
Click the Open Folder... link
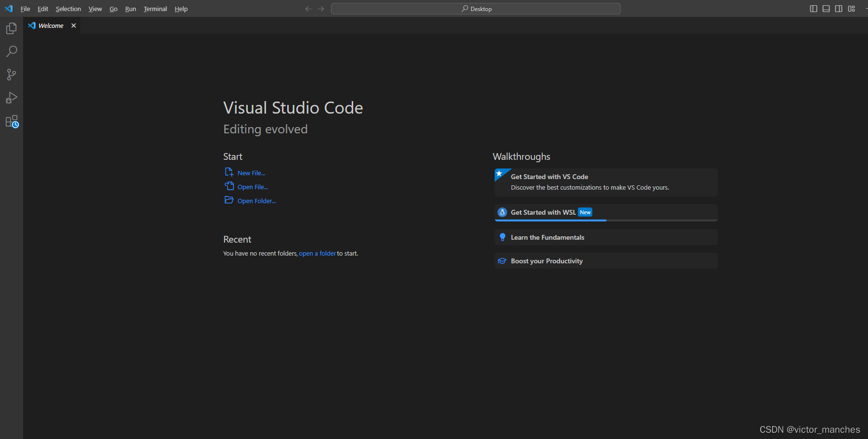pyautogui.click(x=256, y=201)
